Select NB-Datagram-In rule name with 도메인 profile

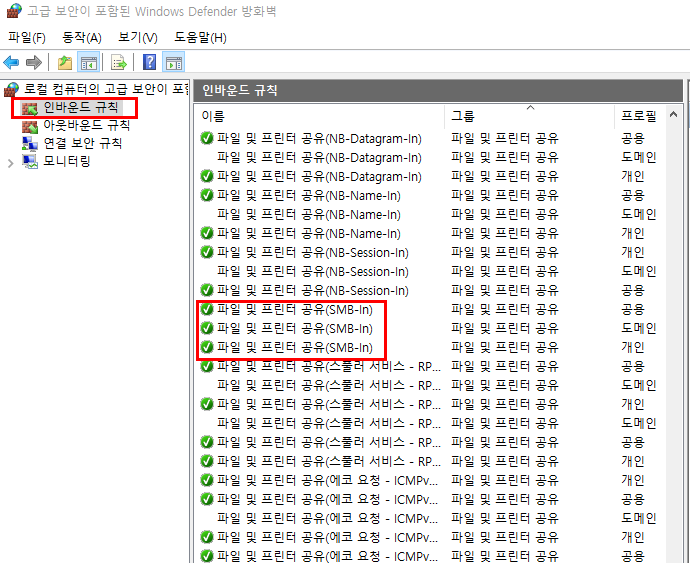pyautogui.click(x=319, y=158)
